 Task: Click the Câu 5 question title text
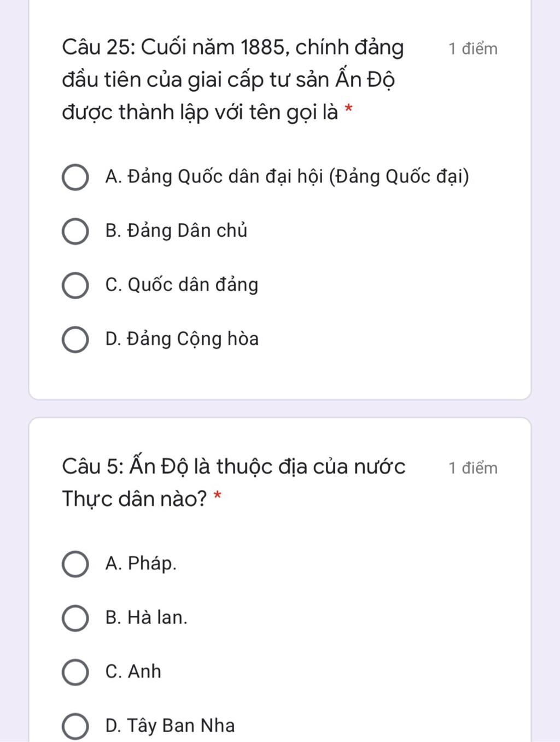[x=234, y=482]
